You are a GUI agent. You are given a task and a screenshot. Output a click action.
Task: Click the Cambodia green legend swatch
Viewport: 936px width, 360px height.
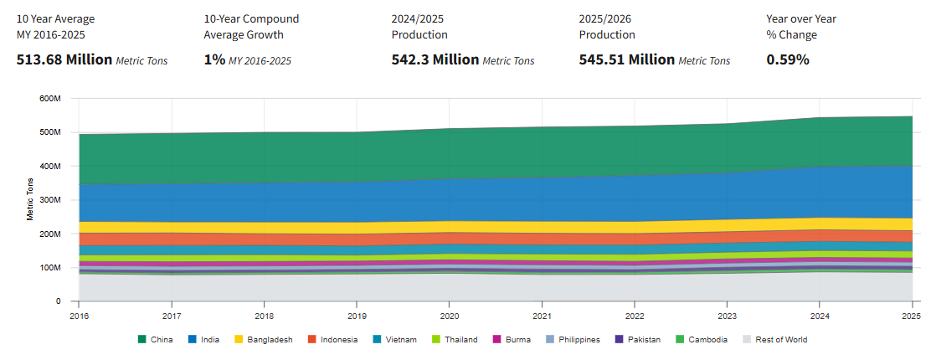(x=679, y=340)
